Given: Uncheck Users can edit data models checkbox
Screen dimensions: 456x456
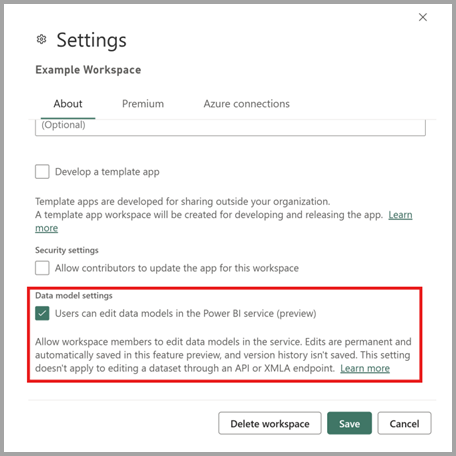Looking at the screenshot, I should (42, 313).
